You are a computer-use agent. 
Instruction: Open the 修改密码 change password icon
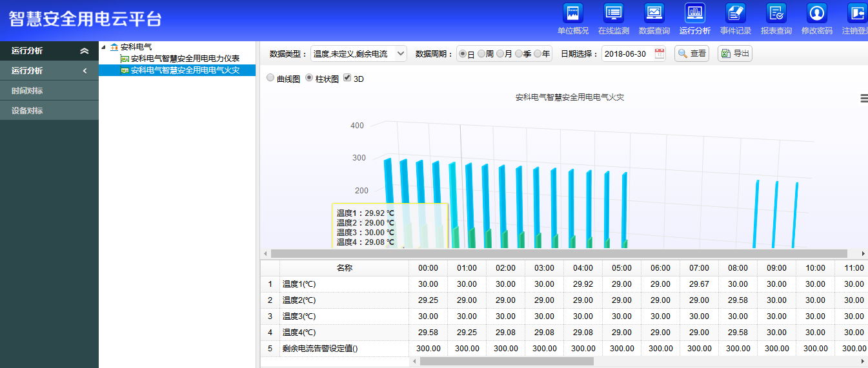coord(817,13)
